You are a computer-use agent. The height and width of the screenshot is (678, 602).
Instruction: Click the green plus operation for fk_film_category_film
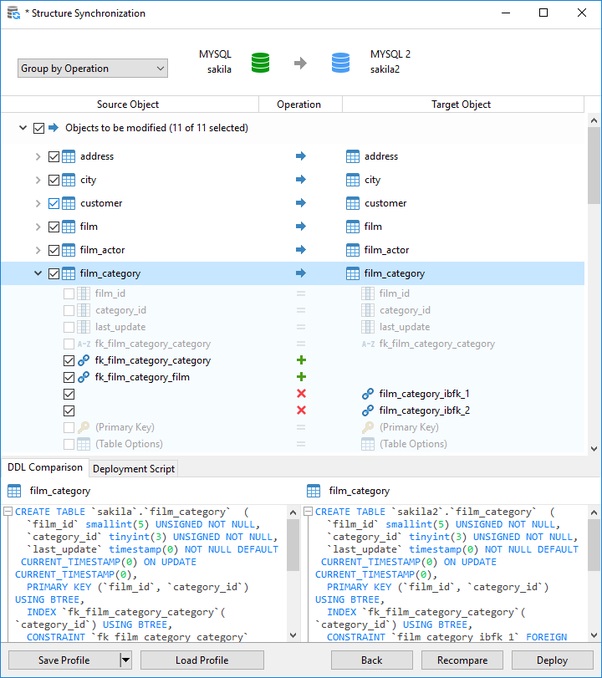tap(301, 377)
